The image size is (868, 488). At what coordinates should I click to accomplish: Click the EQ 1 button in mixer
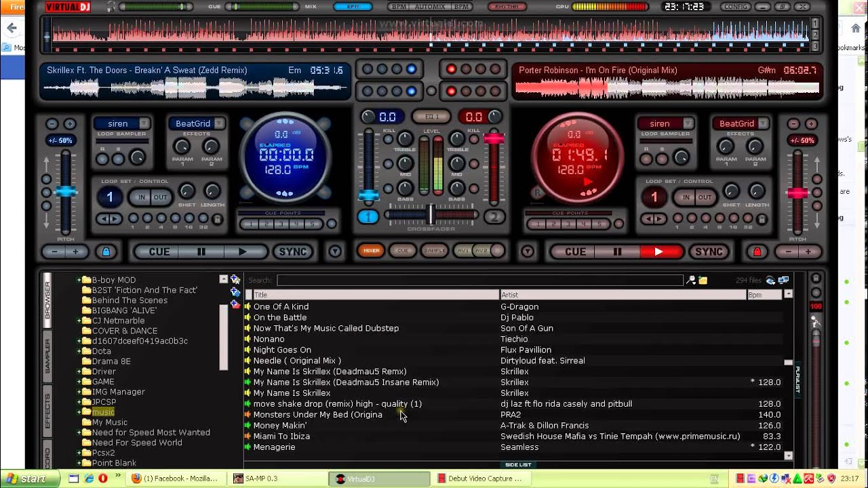[431, 117]
